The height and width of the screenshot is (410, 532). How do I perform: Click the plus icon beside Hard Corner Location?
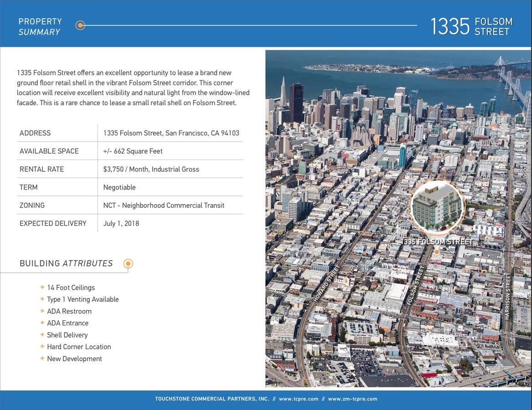pos(42,347)
